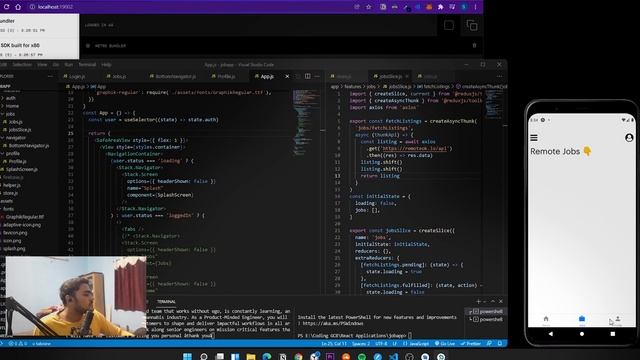Open Profile.js in the explorer tree
Image resolution: width=640 pixels, height=360 pixels.
click(x=18, y=161)
